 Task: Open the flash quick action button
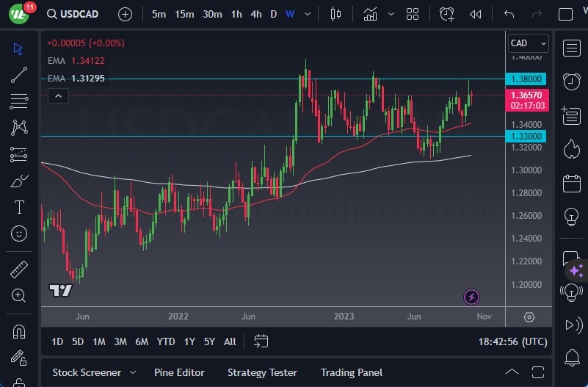[471, 297]
